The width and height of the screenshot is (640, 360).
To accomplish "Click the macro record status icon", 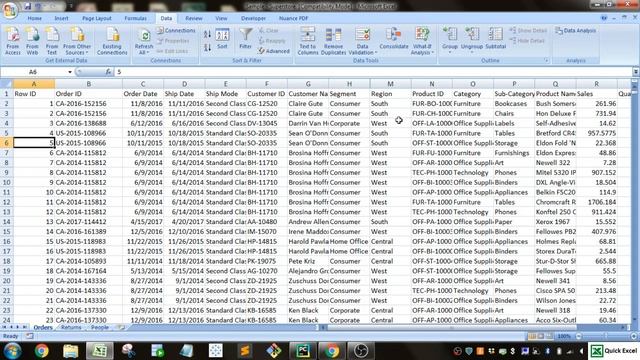I will click(x=29, y=336).
